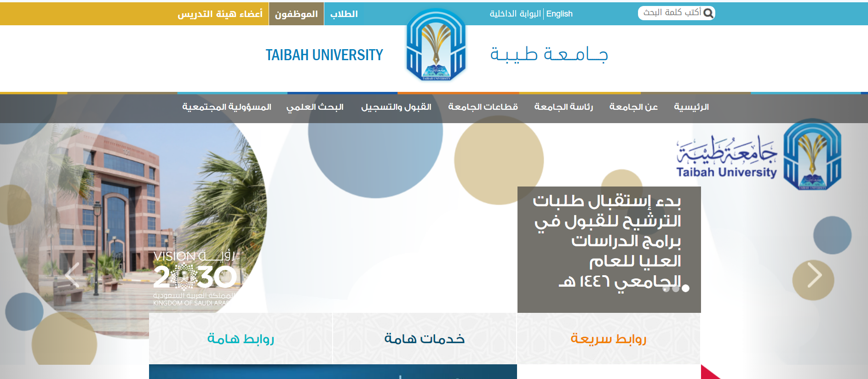Screen dimensions: 868x379
Task: Open the القبول والتسجيل menu
Action: [396, 107]
